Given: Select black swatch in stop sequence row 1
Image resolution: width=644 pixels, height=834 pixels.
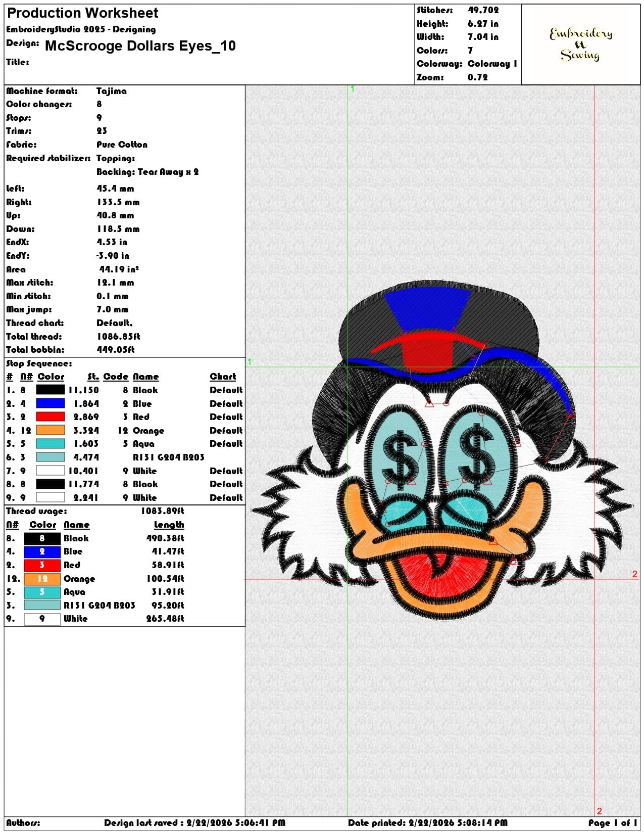Looking at the screenshot, I should [x=51, y=390].
